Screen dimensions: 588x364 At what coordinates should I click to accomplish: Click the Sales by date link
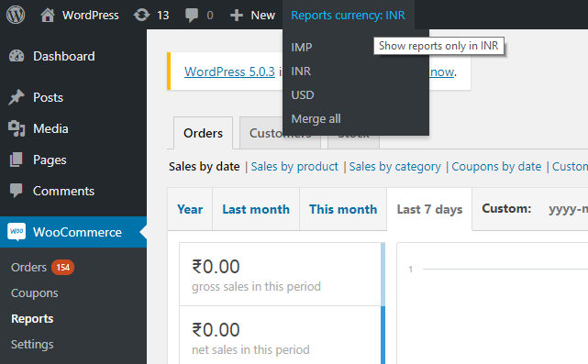pyautogui.click(x=204, y=167)
